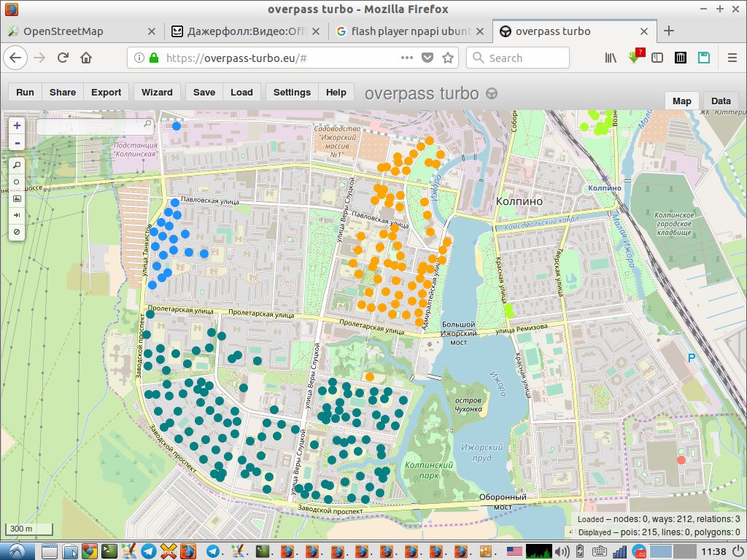Viewport: 747px width, 560px height.
Task: Switch to the flash player npapi tab
Action: pos(410,31)
